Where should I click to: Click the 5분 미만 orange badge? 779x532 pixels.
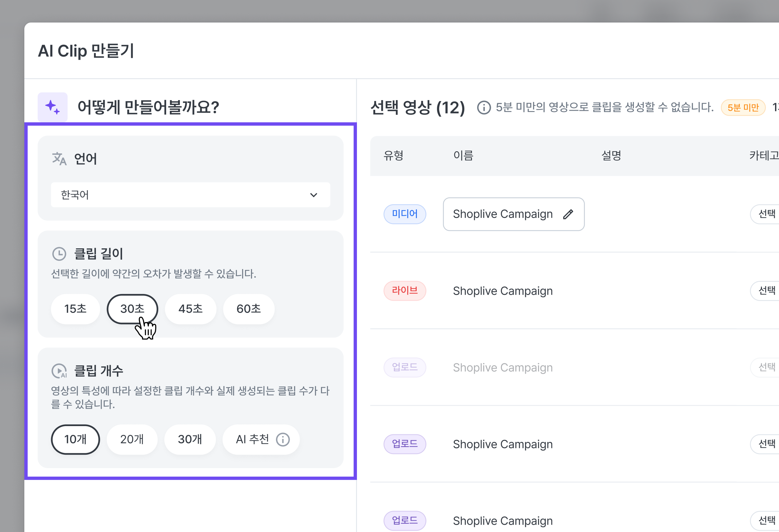pos(743,108)
